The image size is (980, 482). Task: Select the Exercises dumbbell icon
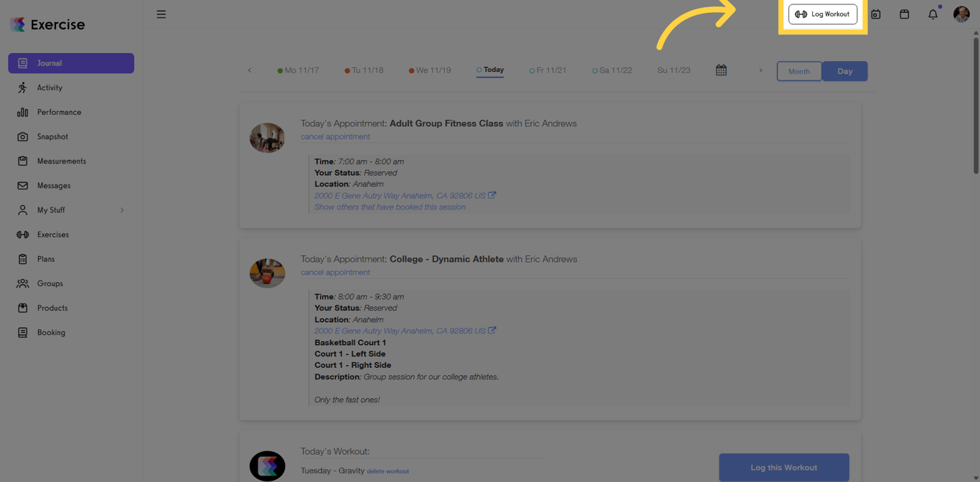click(22, 235)
